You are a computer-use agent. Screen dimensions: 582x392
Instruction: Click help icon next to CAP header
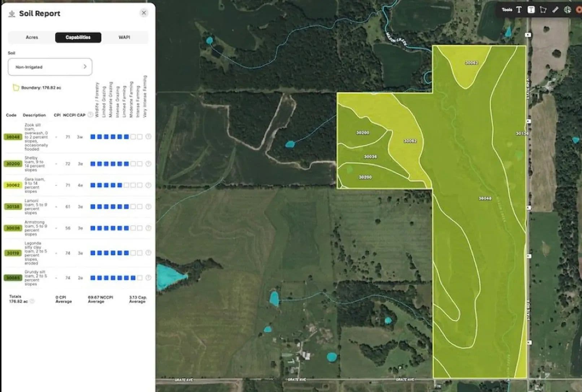[90, 115]
